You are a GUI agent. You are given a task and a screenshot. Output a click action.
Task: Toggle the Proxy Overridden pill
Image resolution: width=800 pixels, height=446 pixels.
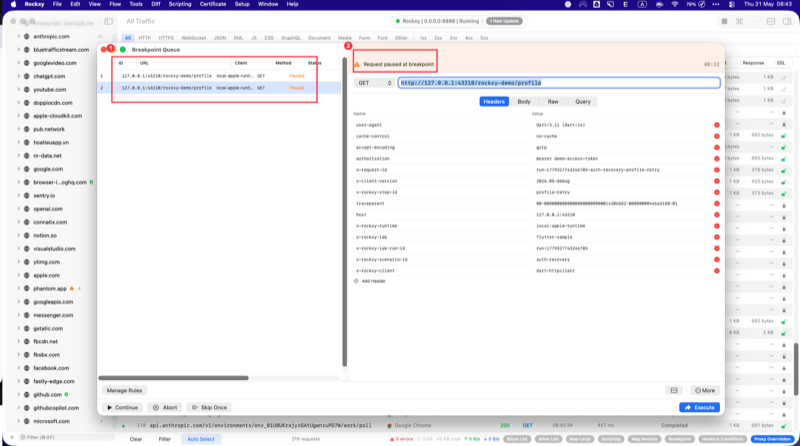pyautogui.click(x=772, y=439)
